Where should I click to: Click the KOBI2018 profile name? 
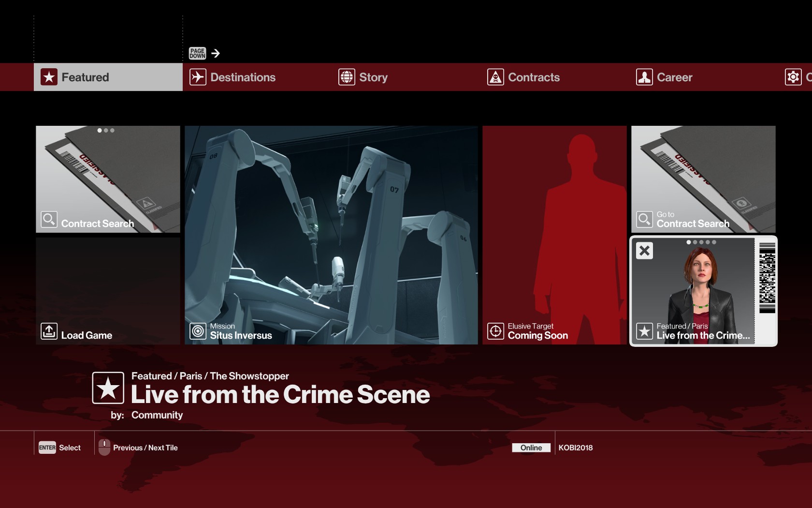click(575, 448)
